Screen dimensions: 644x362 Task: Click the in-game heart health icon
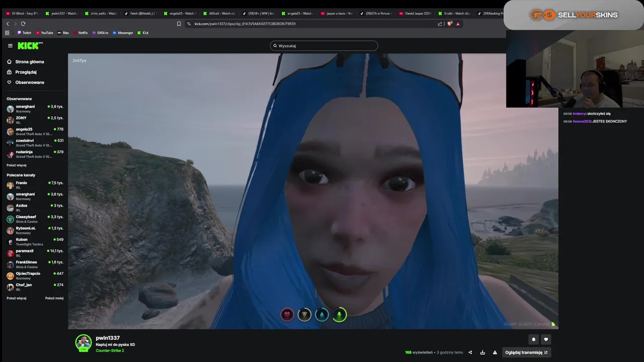pos(287,315)
